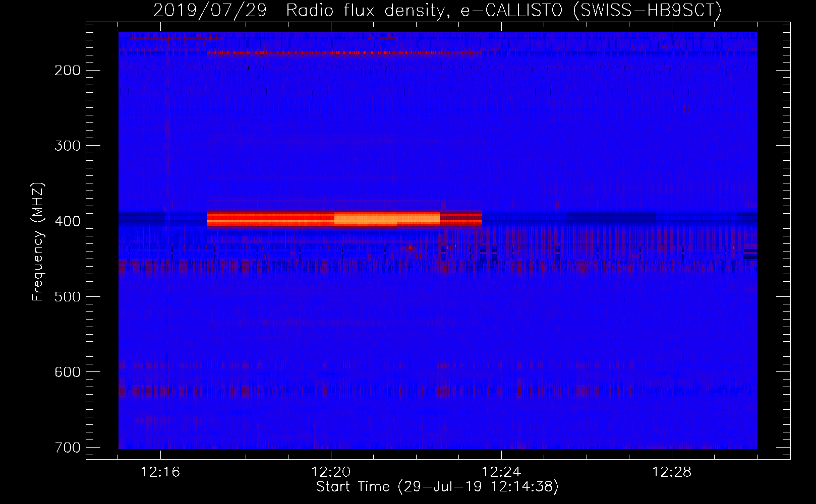Screen dimensions: 816x504
Task: Select the 400 MHz frequency tick label
Action: [68, 221]
